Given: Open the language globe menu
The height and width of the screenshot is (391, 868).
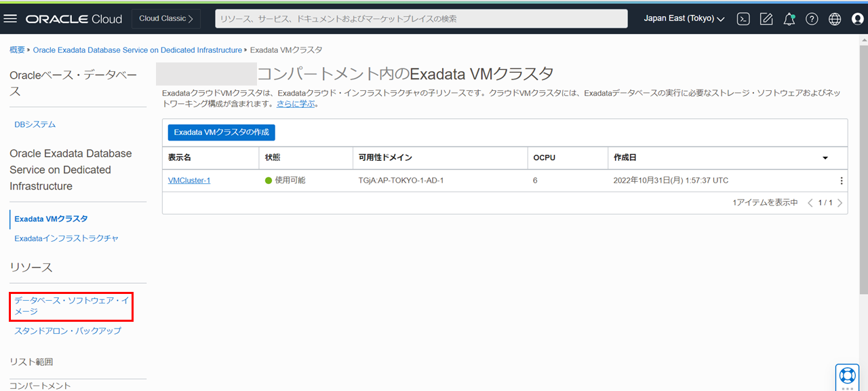Looking at the screenshot, I should pyautogui.click(x=835, y=19).
